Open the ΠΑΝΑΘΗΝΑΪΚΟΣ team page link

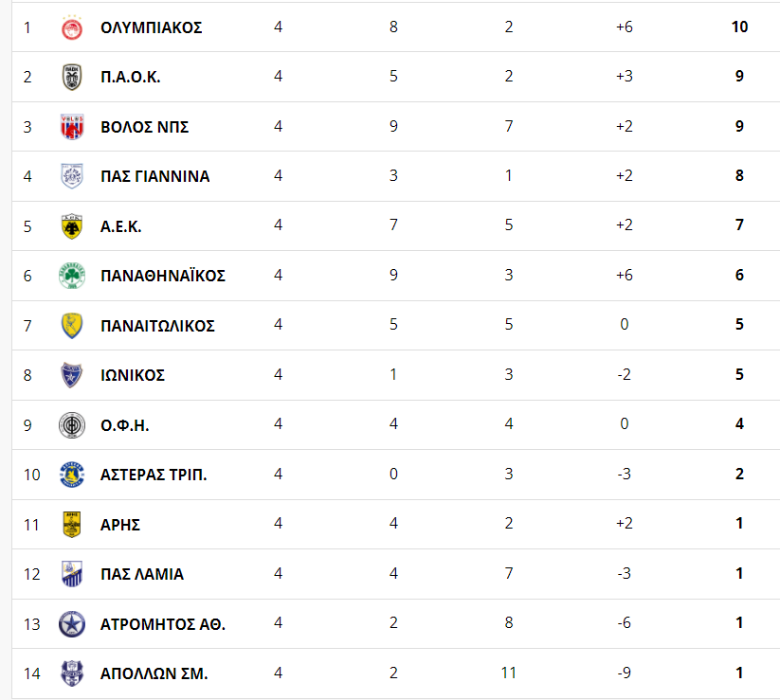tap(163, 276)
